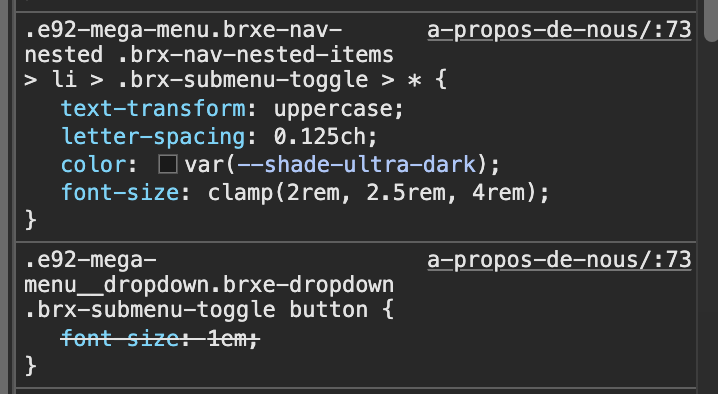The width and height of the screenshot is (718, 394).
Task: Click the closing brace of the uppercase rule
Action: click(x=31, y=220)
